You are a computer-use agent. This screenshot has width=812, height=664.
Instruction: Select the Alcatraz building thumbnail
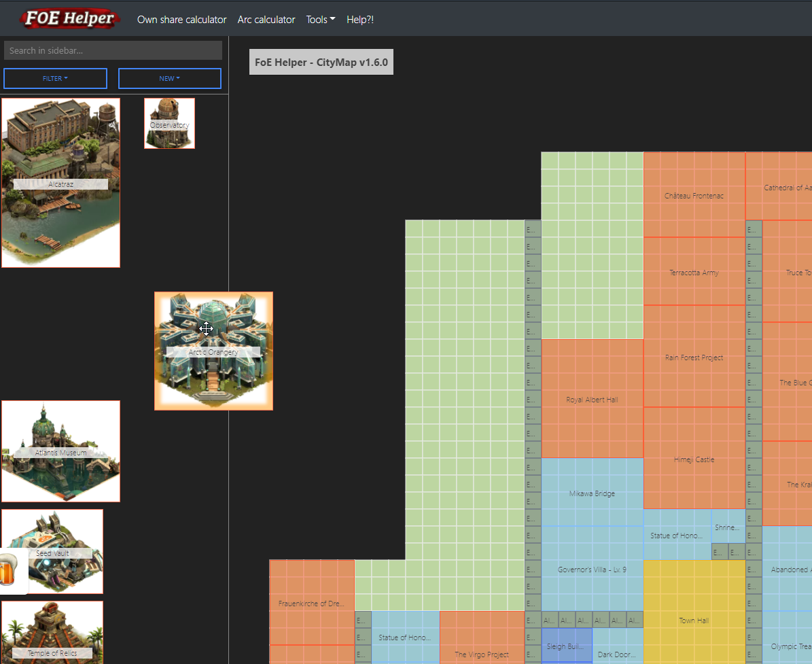[x=60, y=183]
